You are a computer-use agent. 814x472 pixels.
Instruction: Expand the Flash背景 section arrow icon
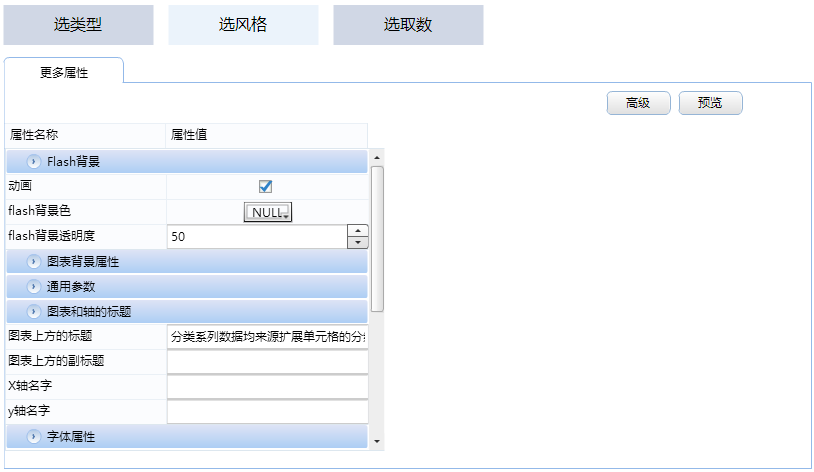(33, 161)
